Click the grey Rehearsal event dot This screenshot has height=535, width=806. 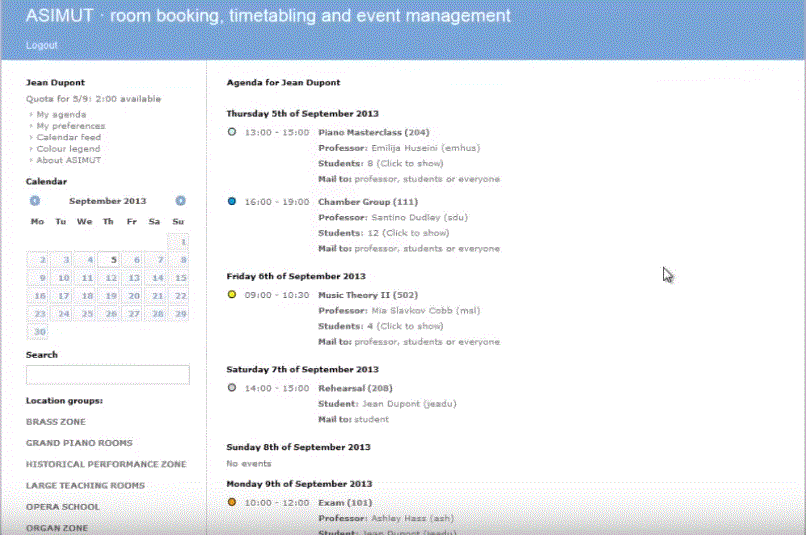(x=232, y=388)
